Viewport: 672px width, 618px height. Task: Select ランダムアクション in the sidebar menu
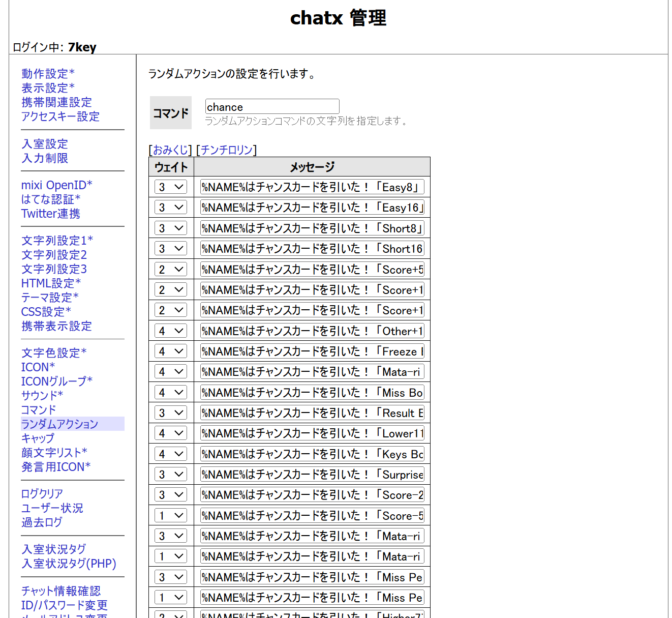click(60, 424)
